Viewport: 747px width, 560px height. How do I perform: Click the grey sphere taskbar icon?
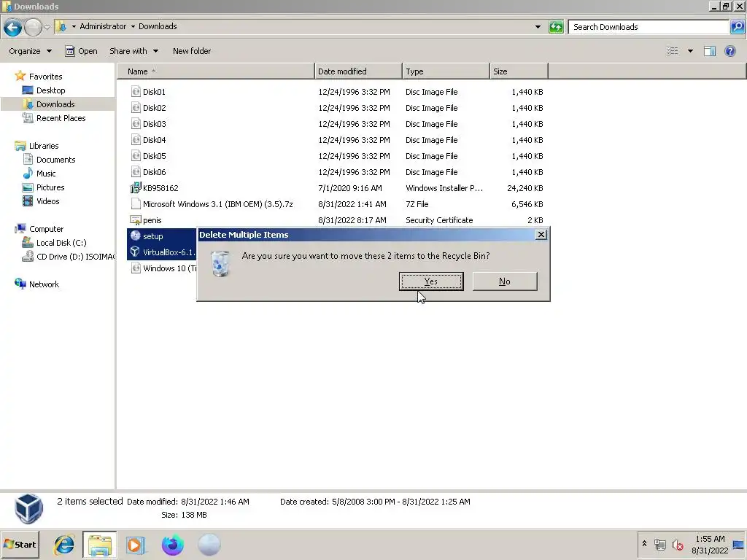209,545
